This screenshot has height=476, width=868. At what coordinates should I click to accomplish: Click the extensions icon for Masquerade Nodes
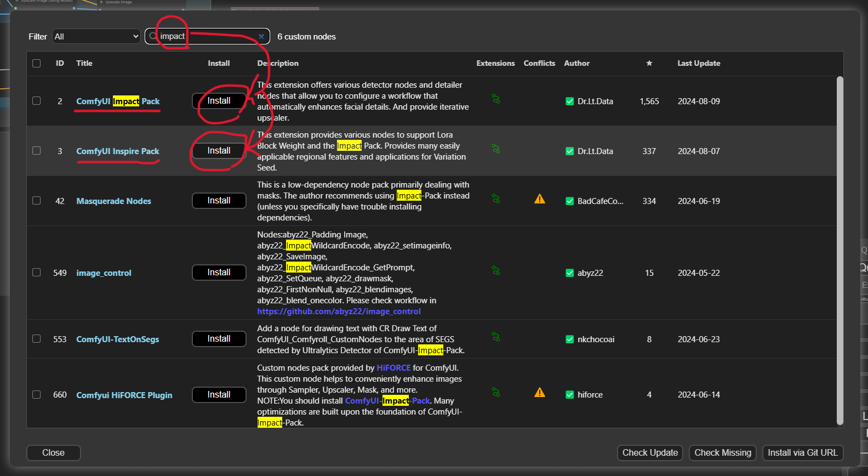click(496, 199)
